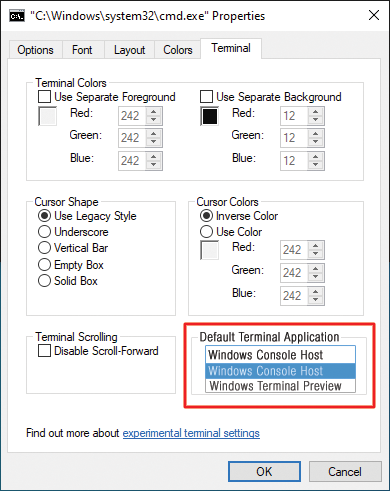This screenshot has width=390, height=491.
Task: Choose highlighted Windows Console Host list option
Action: point(280,371)
